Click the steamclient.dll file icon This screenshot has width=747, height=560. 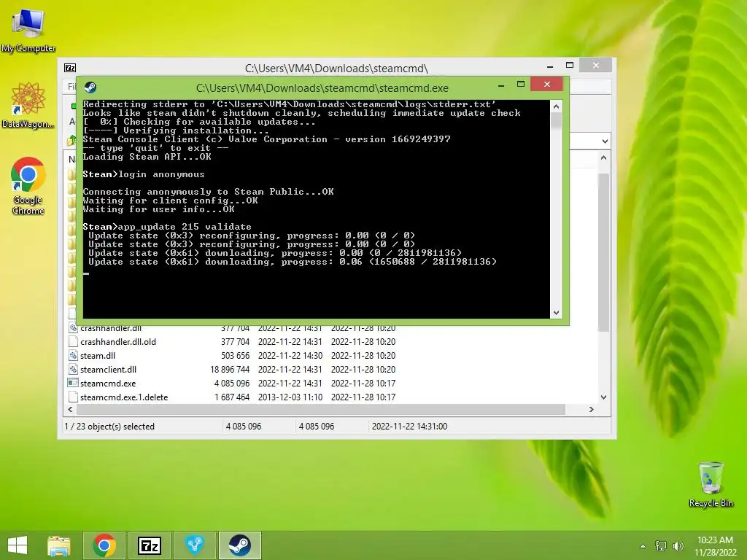coord(73,369)
